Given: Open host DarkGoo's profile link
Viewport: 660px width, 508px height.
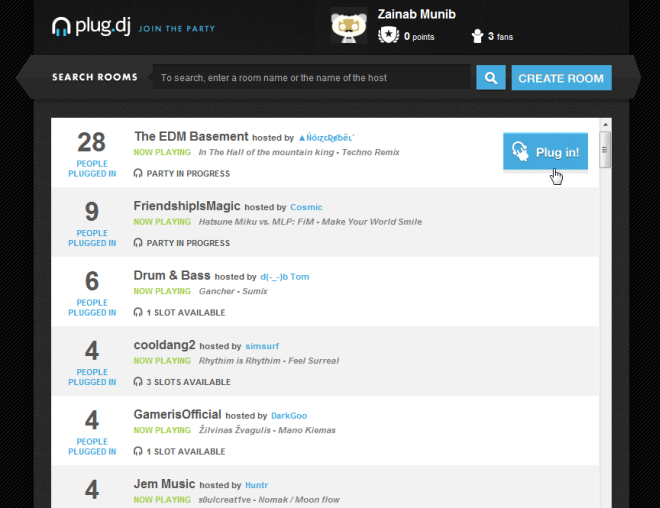Looking at the screenshot, I should 289,415.
